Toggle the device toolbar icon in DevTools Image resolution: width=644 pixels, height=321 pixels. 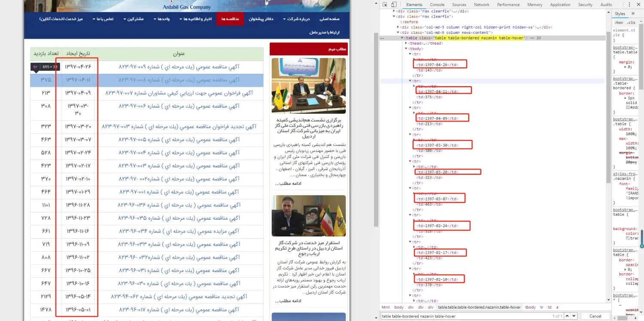pyautogui.click(x=393, y=4)
